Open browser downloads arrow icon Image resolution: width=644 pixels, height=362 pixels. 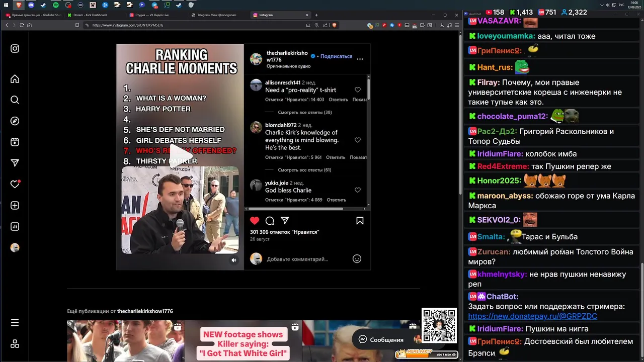click(x=442, y=25)
